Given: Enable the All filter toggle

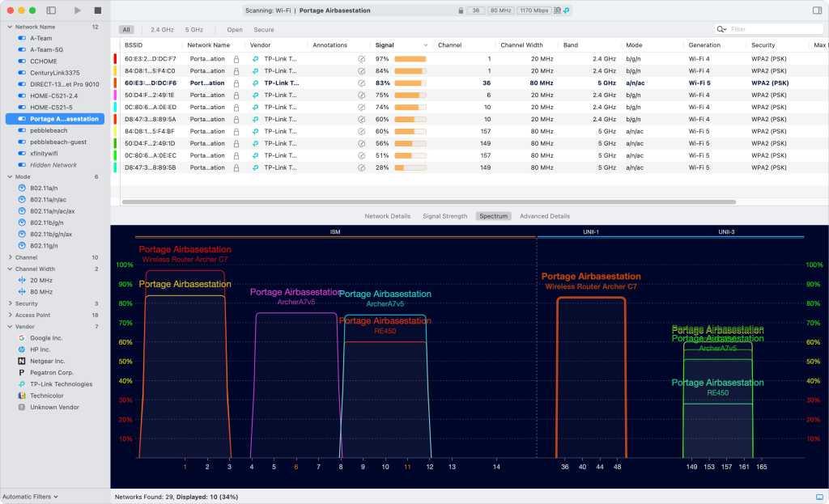Looking at the screenshot, I should point(126,30).
